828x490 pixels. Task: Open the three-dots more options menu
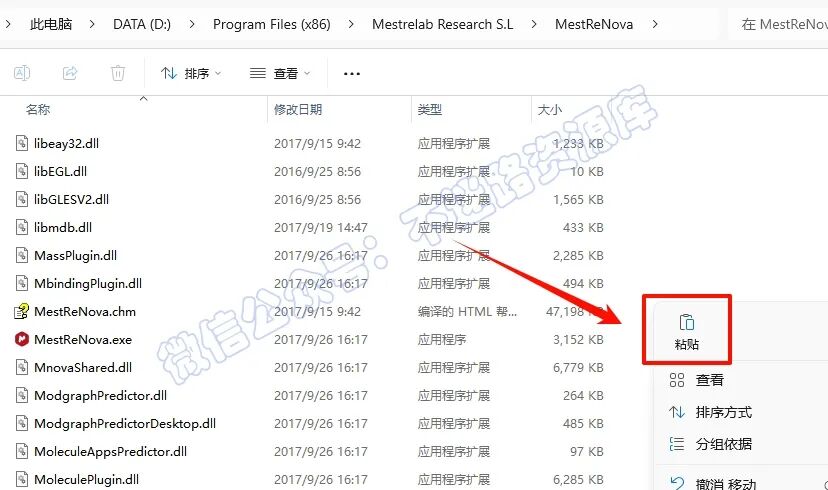coord(352,73)
